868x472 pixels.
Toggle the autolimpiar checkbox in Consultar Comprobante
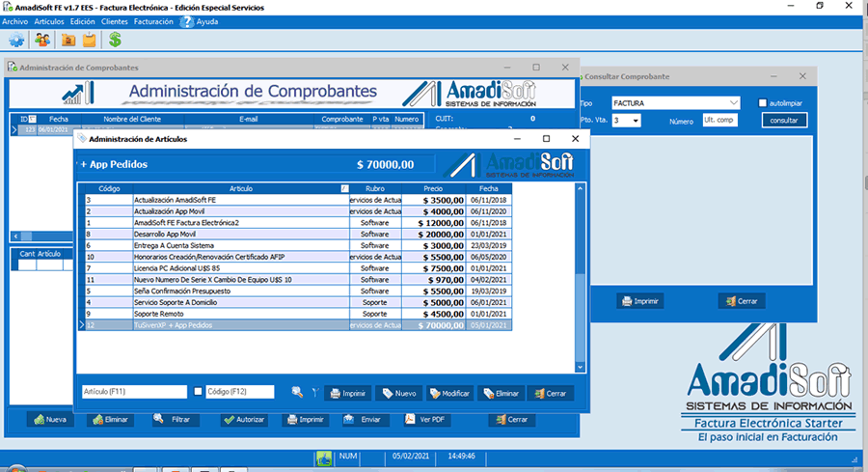[x=762, y=103]
